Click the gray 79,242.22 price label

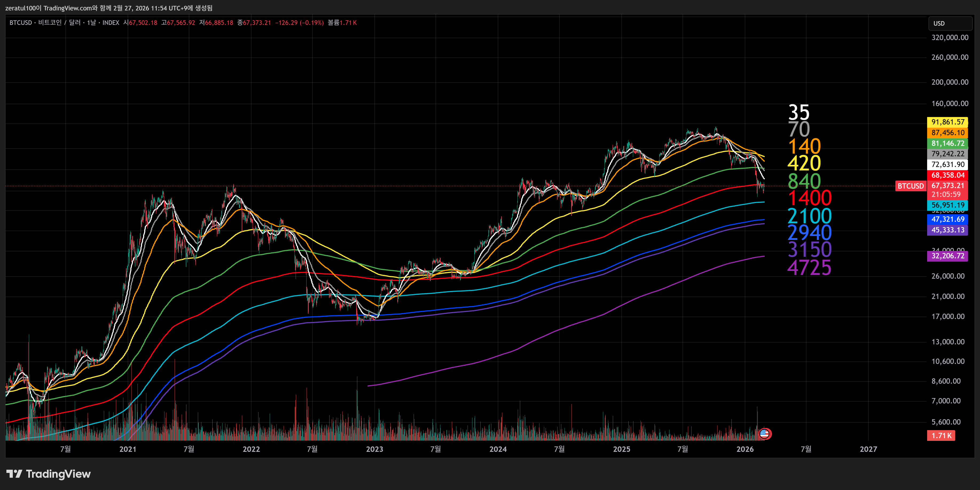click(947, 154)
